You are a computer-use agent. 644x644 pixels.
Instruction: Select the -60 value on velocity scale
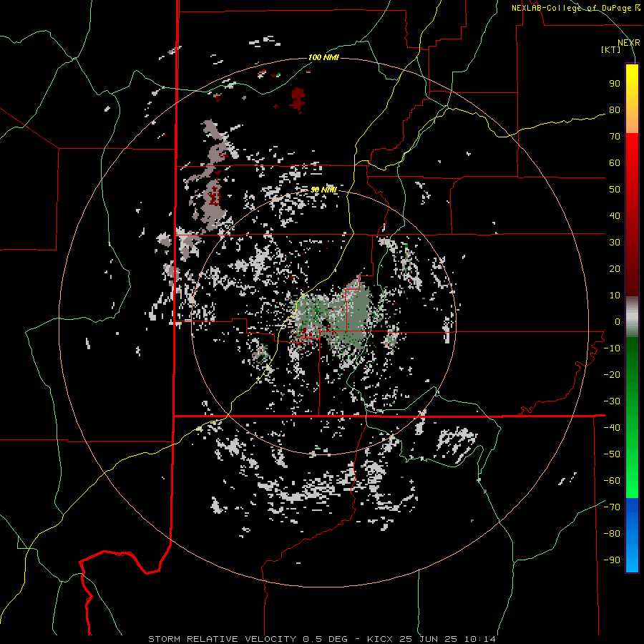612,481
